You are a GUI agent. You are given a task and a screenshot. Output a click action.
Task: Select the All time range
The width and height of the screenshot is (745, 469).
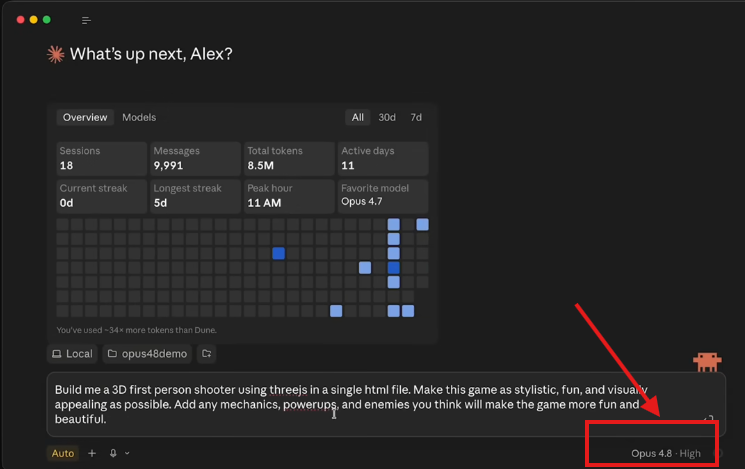358,117
